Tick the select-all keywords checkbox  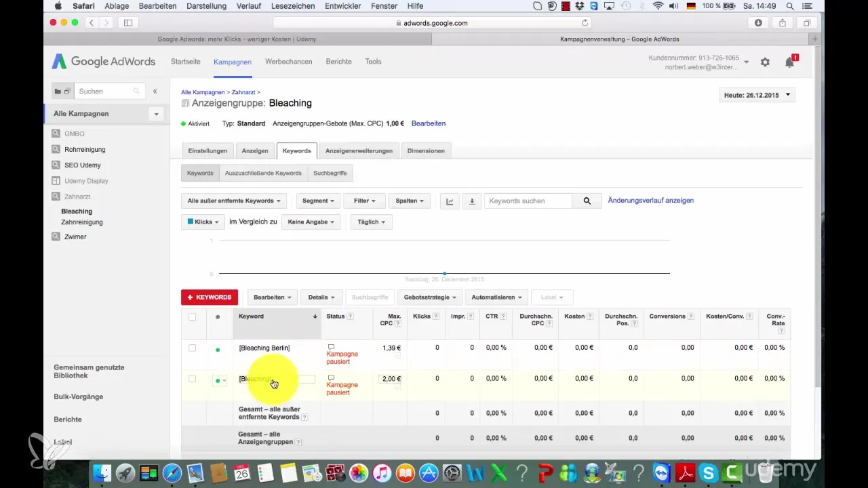[193, 317]
